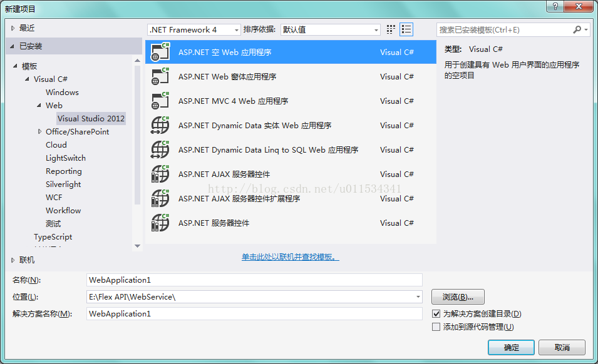598x364 pixels.
Task: Open the dialog help question mark button
Action: click(x=555, y=6)
